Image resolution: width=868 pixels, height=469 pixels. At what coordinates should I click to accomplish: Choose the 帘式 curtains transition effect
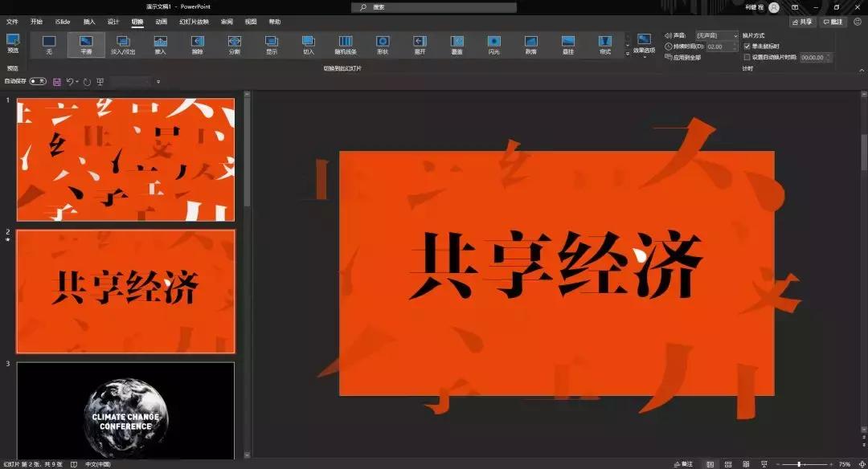pyautogui.click(x=604, y=44)
